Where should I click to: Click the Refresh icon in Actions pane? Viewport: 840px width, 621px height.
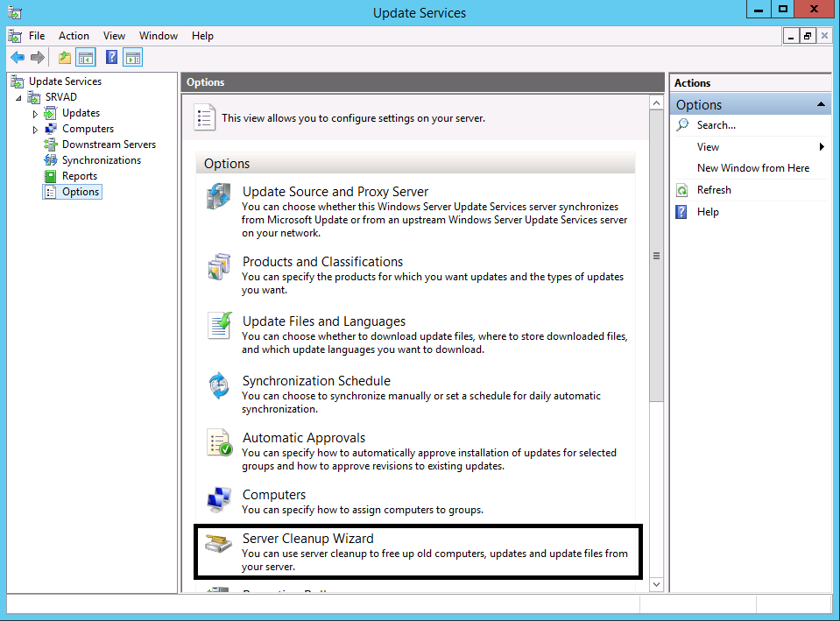click(682, 190)
